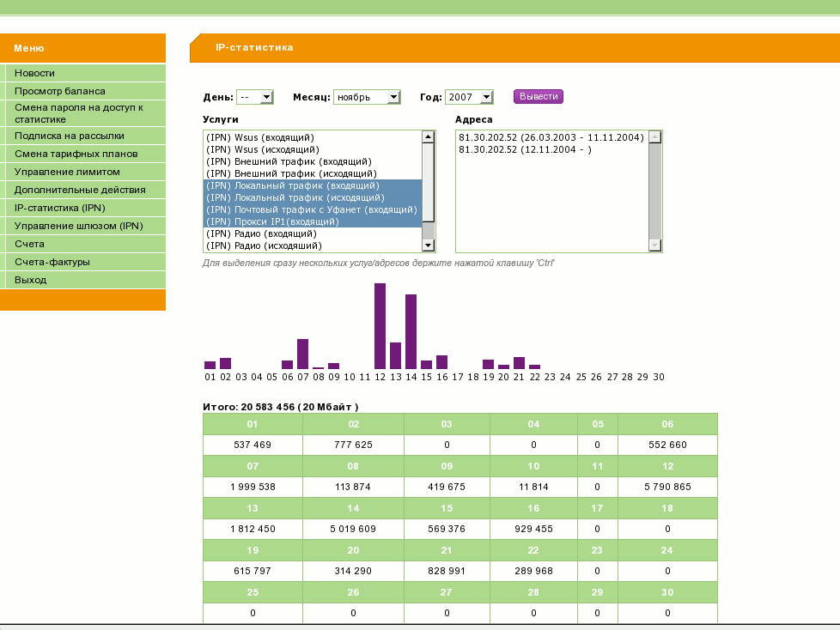Open Новости in the side menu
This screenshot has height=630, width=840.
[34, 73]
